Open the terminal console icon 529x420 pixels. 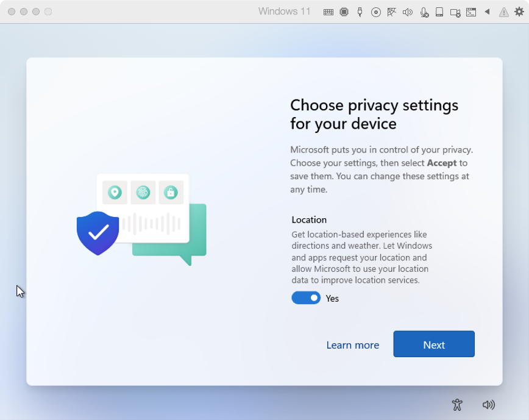pos(471,12)
